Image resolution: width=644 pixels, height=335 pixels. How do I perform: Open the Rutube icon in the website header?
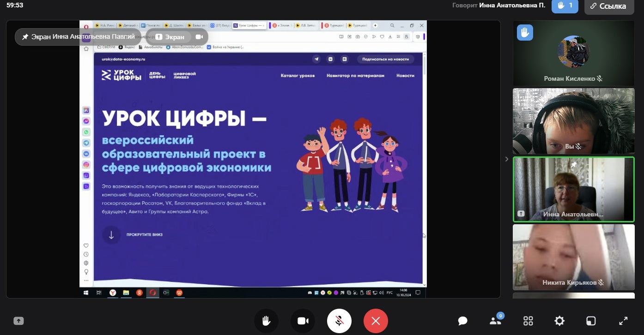point(344,59)
